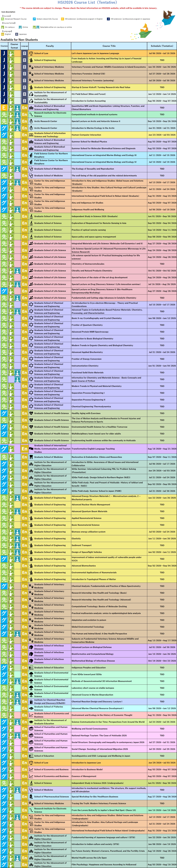Click the En language icon in Ainu and Indigenous Art Studies row

coord(24,203)
